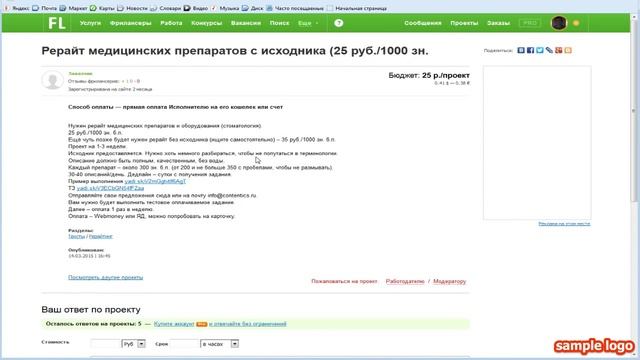Image resolution: width=640 pixels, height=360 pixels.
Task: Go to Услуги in the top menu
Action: coord(90,23)
